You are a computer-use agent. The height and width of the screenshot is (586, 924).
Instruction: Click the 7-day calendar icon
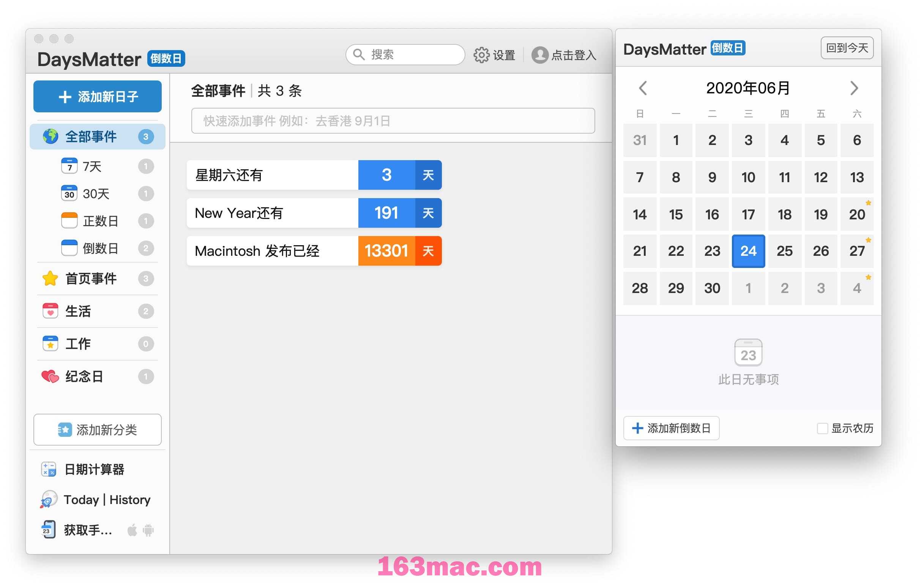[x=69, y=166]
